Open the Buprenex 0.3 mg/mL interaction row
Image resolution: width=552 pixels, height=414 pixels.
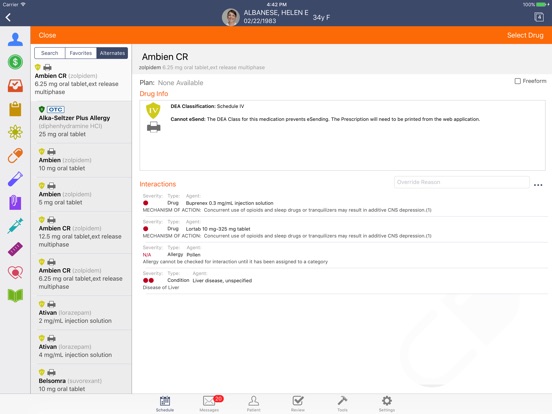coord(344,203)
